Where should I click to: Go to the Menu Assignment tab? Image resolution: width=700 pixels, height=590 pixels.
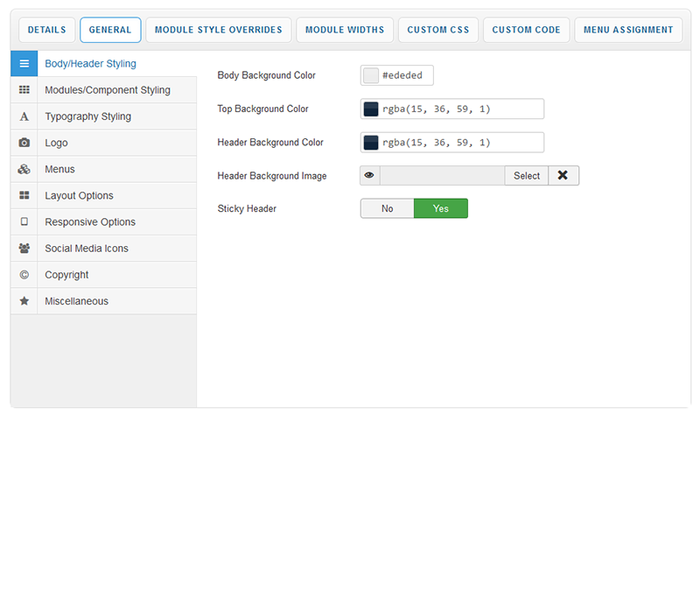coord(628,30)
